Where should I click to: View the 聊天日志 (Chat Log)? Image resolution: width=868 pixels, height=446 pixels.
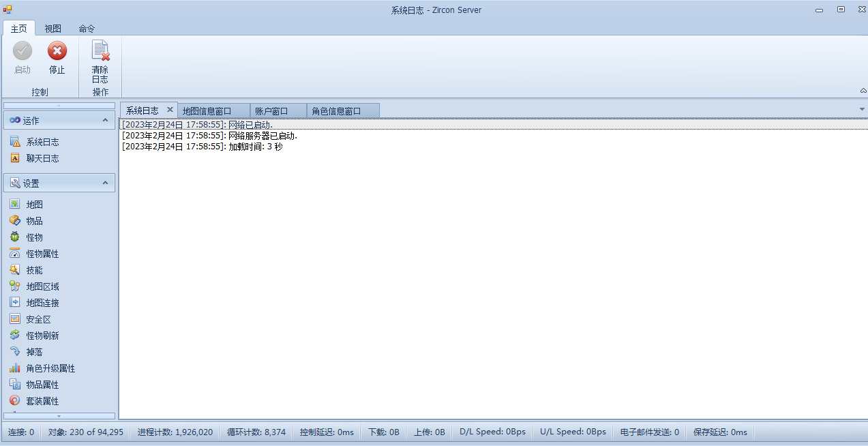point(41,158)
